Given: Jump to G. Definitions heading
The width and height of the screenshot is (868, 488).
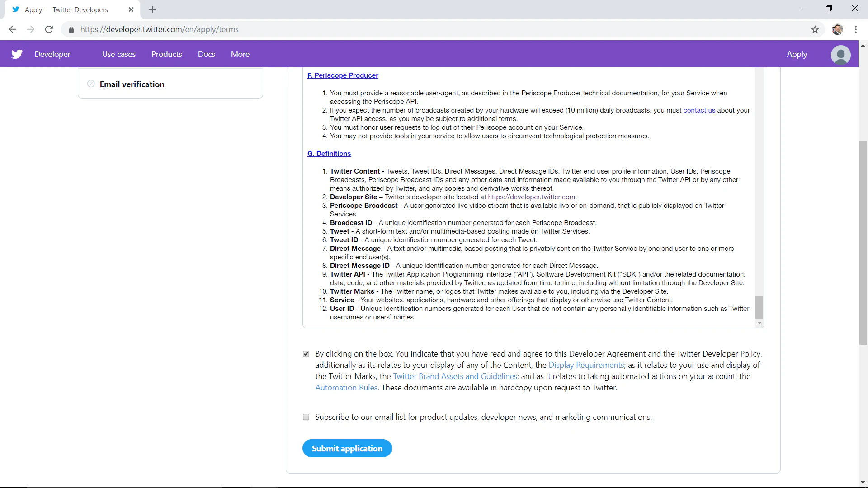Looking at the screenshot, I should 329,154.
